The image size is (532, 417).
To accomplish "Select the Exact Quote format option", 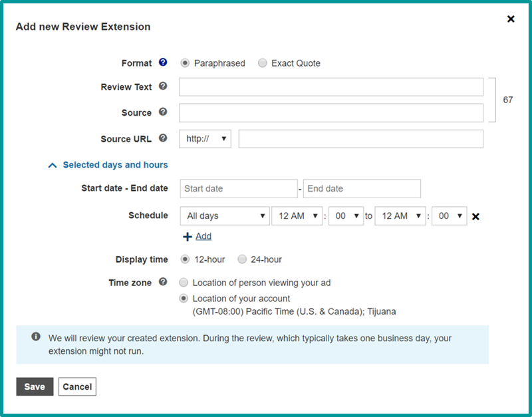I will pos(262,63).
